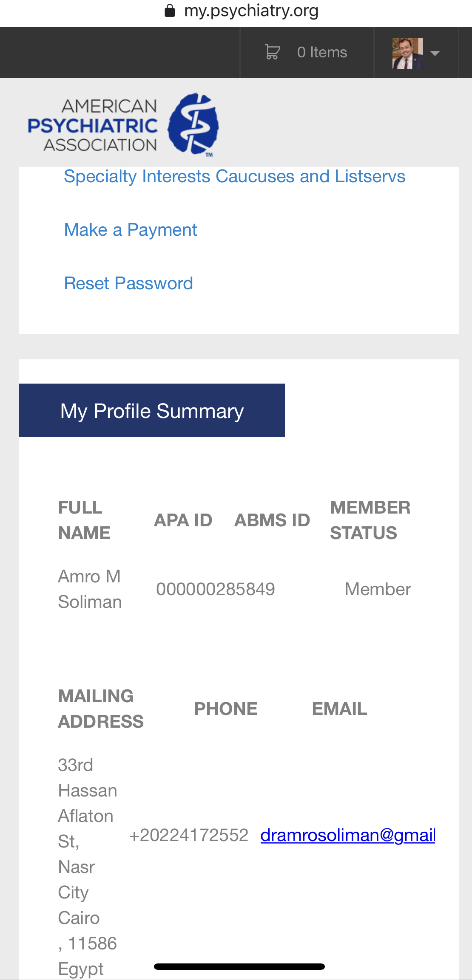This screenshot has width=472, height=980.
Task: Select the name Amro M Soliman
Action: [x=90, y=589]
